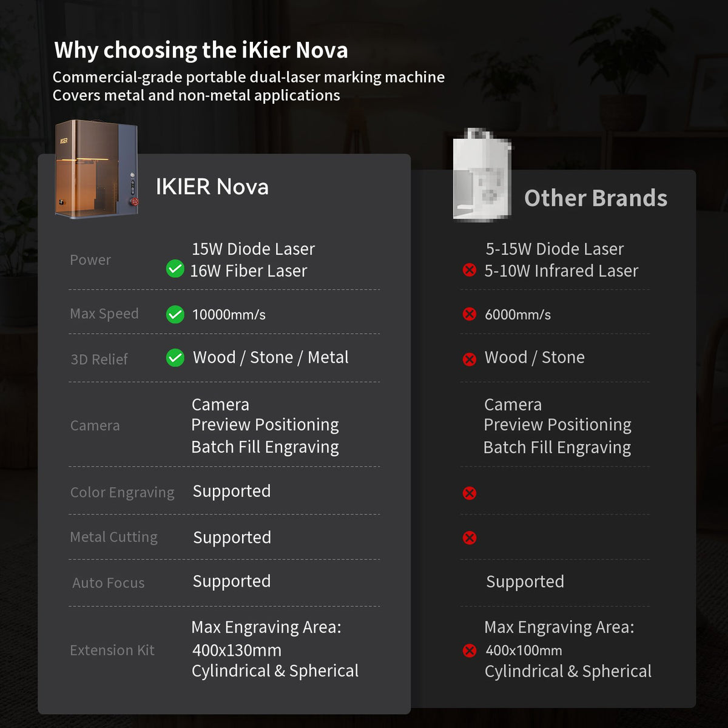Click the green checkmark next to 10000mm/s

pos(175,314)
